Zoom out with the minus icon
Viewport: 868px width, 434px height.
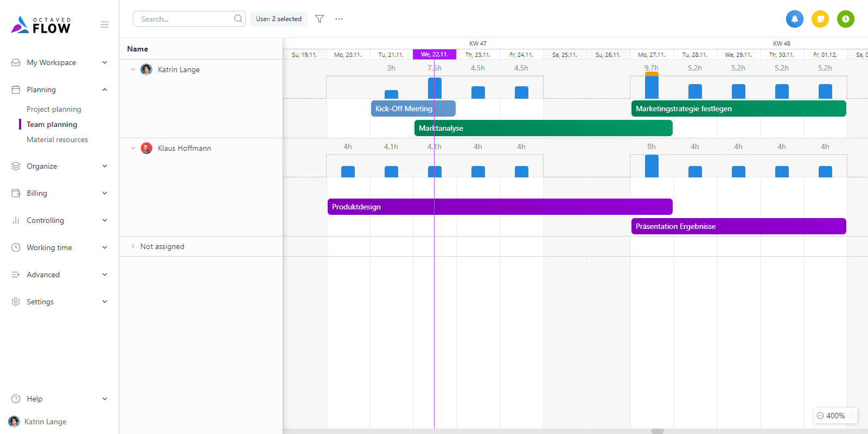click(820, 416)
